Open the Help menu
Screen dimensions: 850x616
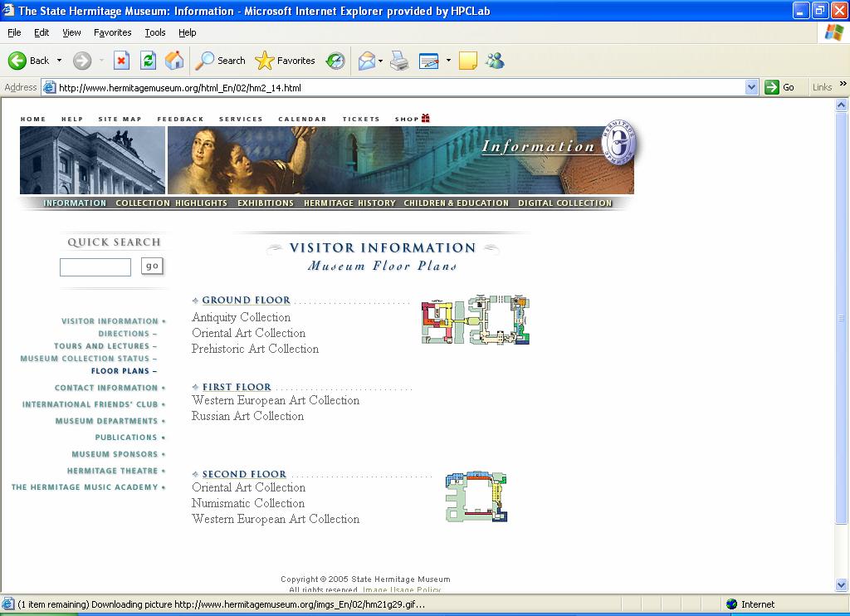coord(187,32)
